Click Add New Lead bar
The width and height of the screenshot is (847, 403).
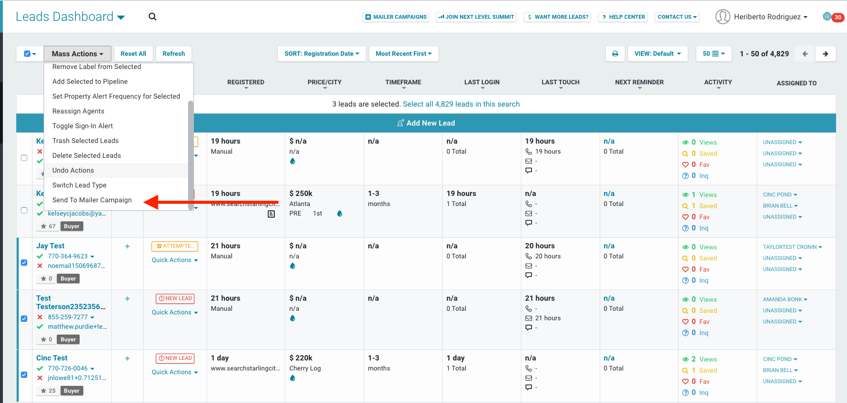pyautogui.click(x=426, y=123)
